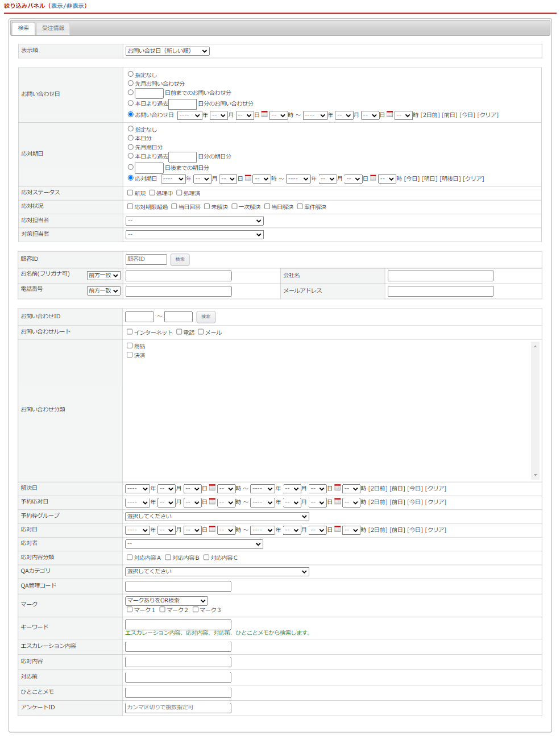The height and width of the screenshot is (736, 560).
Task: Expand the 表示順 sort order dropdown
Action: 167,51
